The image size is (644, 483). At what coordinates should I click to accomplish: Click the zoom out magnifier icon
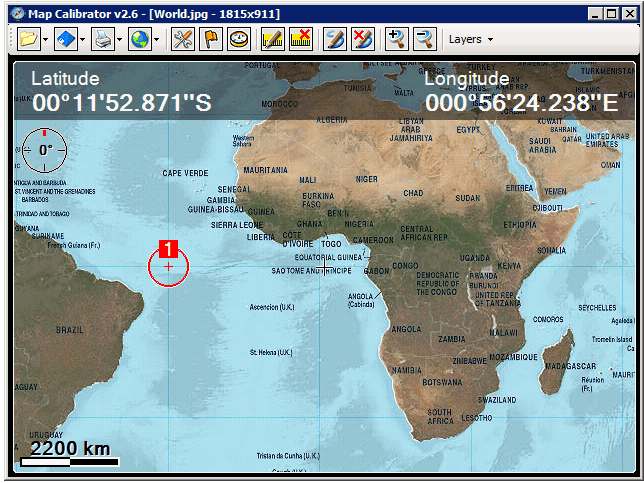point(423,39)
